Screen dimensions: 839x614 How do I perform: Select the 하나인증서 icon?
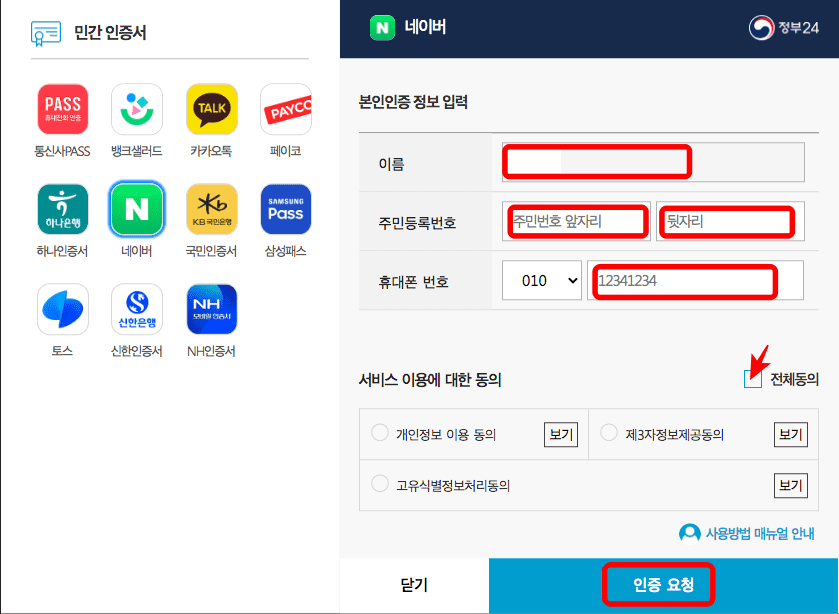tap(63, 209)
